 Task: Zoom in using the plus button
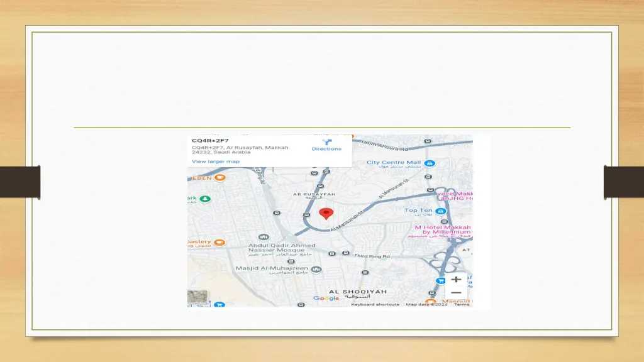pyautogui.click(x=455, y=279)
